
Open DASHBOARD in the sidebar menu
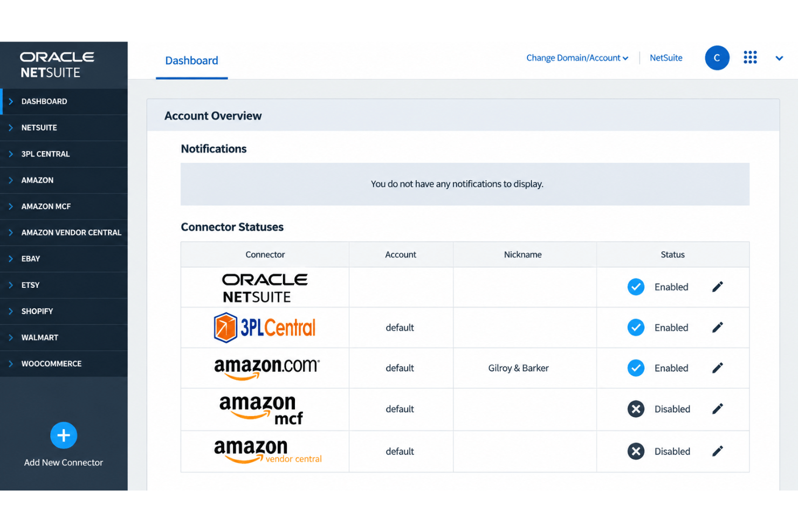pyautogui.click(x=64, y=101)
